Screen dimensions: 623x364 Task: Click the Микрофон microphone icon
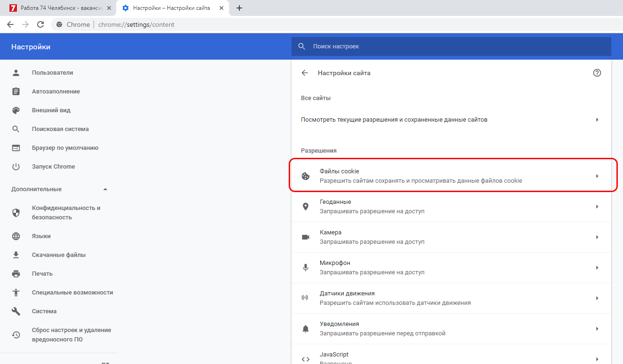click(306, 268)
